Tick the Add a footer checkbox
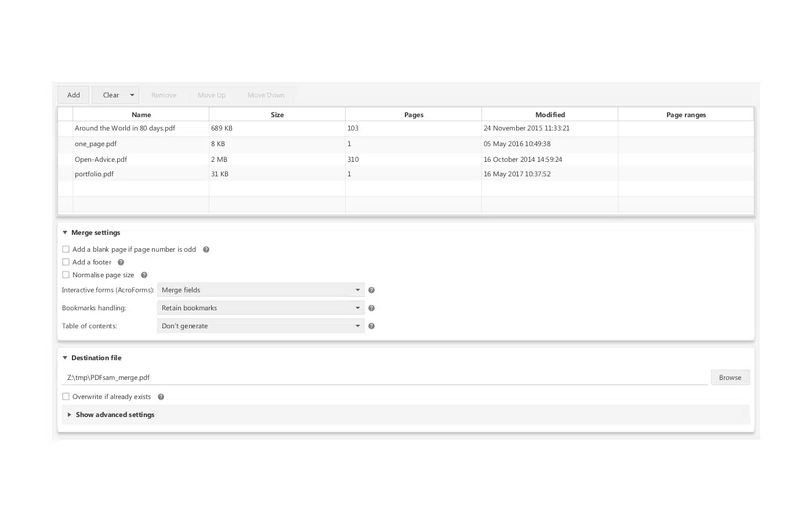Viewport: 812px width, 522px height. (x=66, y=262)
